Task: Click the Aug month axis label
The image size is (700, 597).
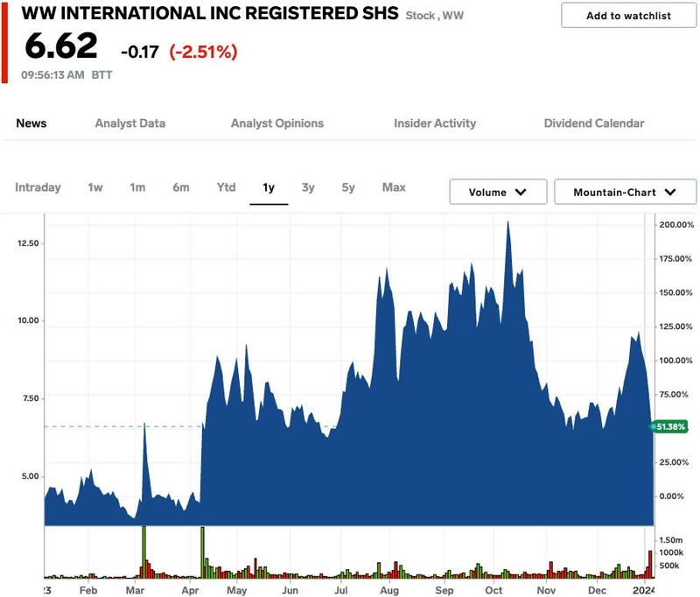Action: (389, 590)
